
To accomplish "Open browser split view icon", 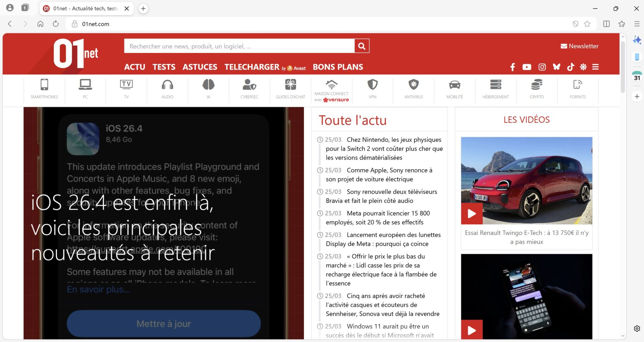I will coord(606,24).
